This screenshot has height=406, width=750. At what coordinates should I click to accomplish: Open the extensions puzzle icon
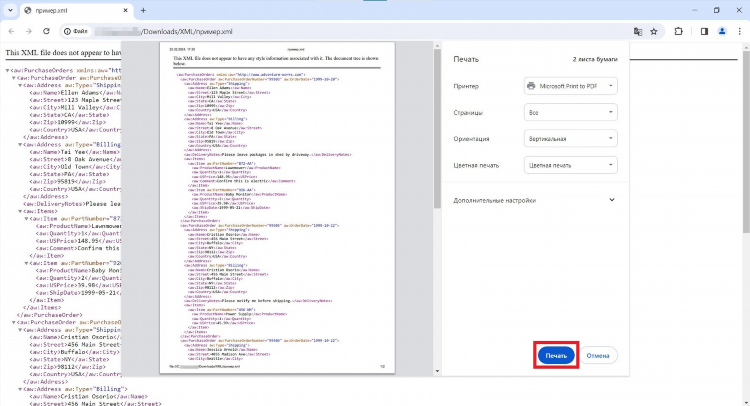click(x=678, y=32)
